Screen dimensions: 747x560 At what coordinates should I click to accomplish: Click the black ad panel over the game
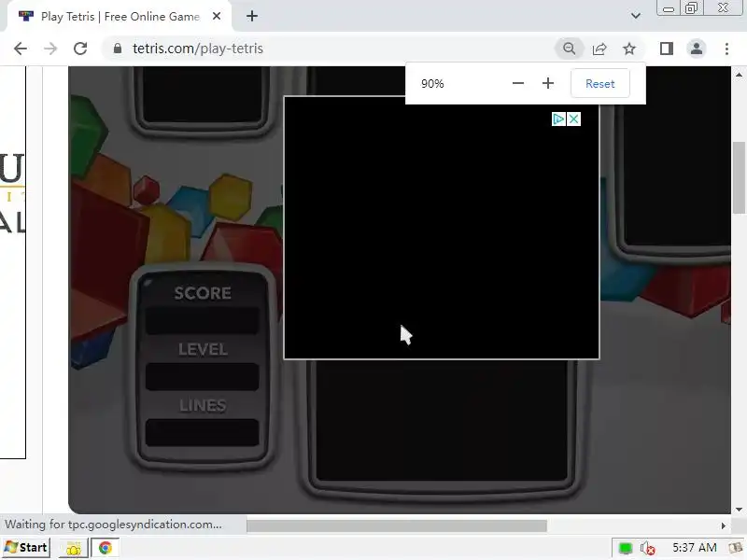coord(441,228)
